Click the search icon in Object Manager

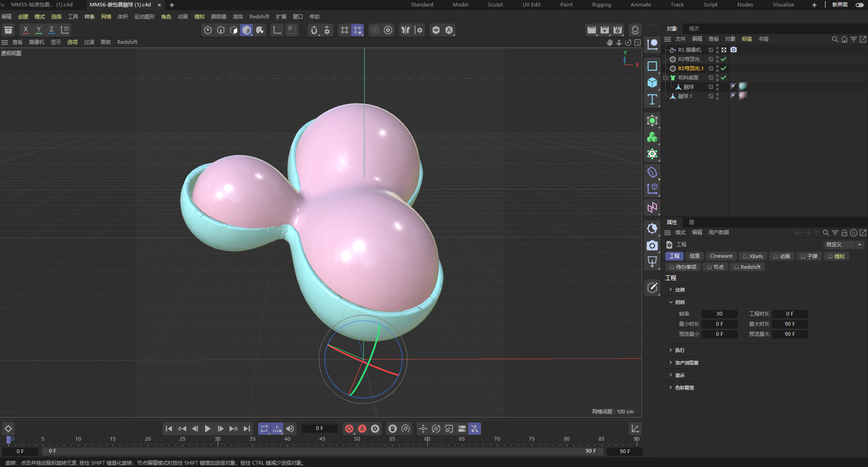[x=835, y=39]
